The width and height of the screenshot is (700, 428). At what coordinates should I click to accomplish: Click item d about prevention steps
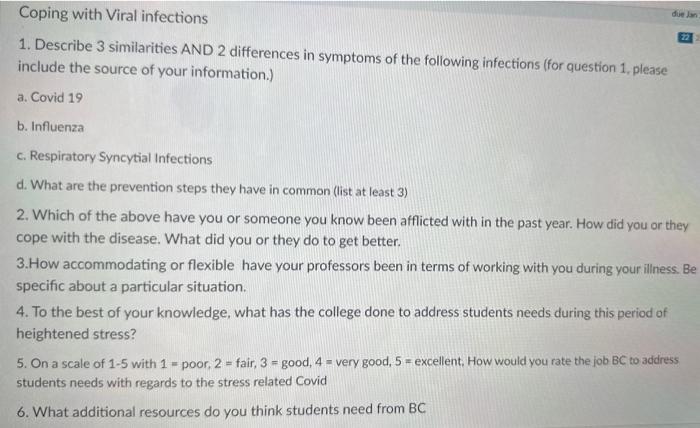pyautogui.click(x=212, y=188)
